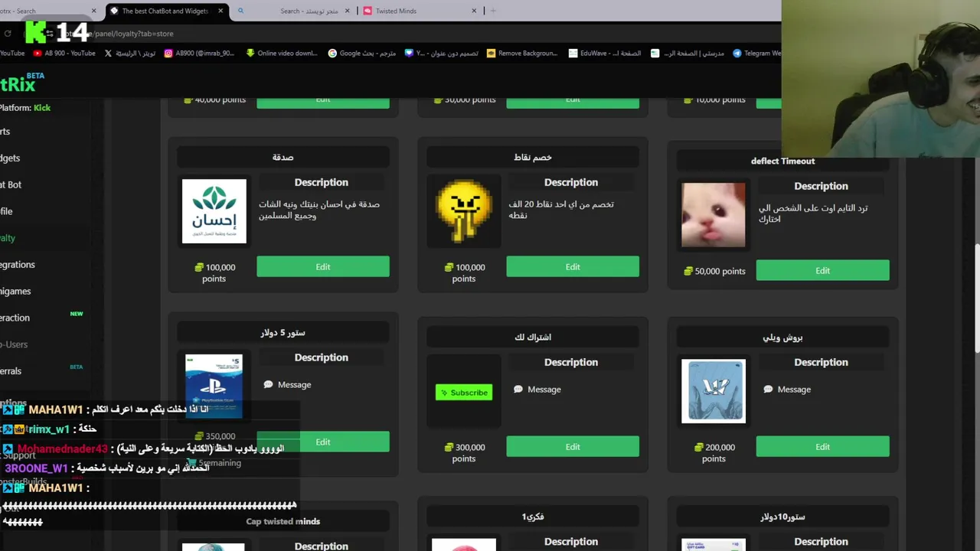Open the إحسان charity thumbnail image
Image resolution: width=980 pixels, height=551 pixels.
click(214, 211)
